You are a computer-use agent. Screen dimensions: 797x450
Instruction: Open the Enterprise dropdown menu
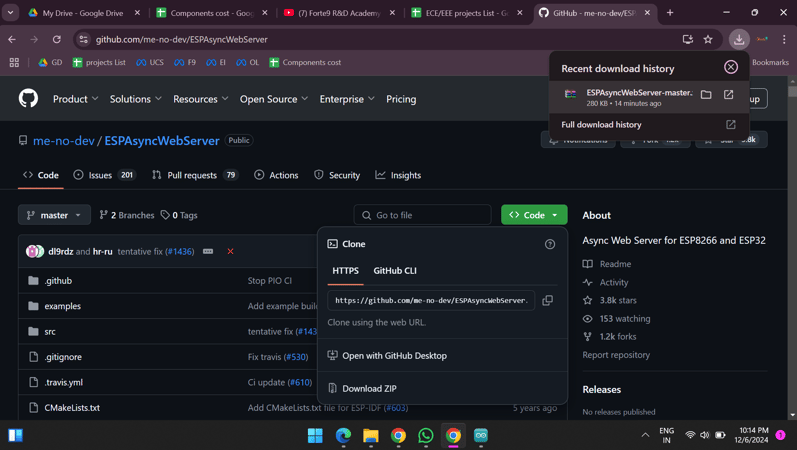(x=347, y=99)
